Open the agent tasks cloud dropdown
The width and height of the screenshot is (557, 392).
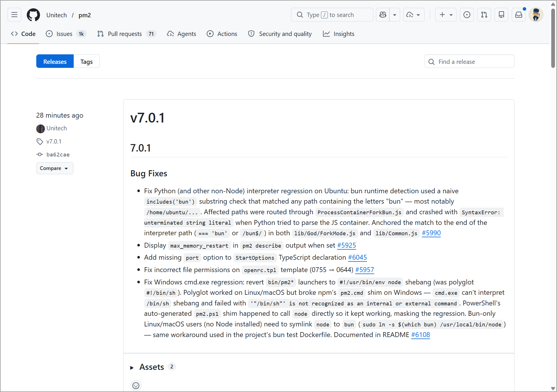coord(414,15)
